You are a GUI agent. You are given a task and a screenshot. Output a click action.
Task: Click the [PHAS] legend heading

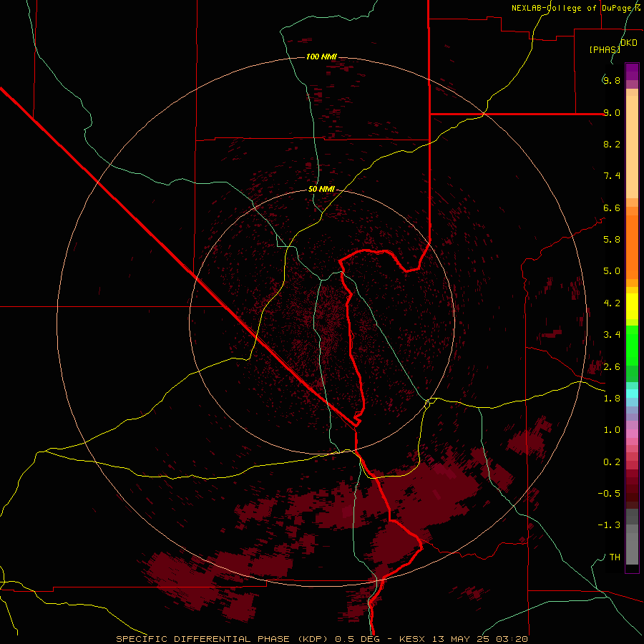click(x=605, y=49)
